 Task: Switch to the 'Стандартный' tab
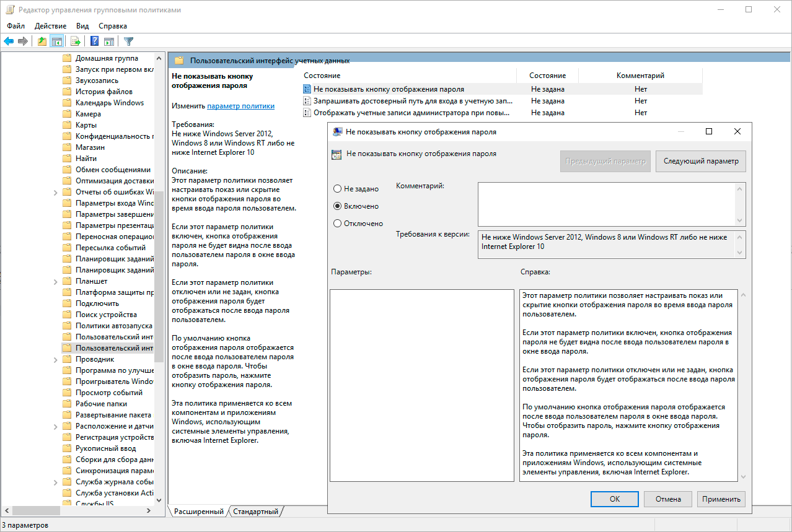(255, 512)
